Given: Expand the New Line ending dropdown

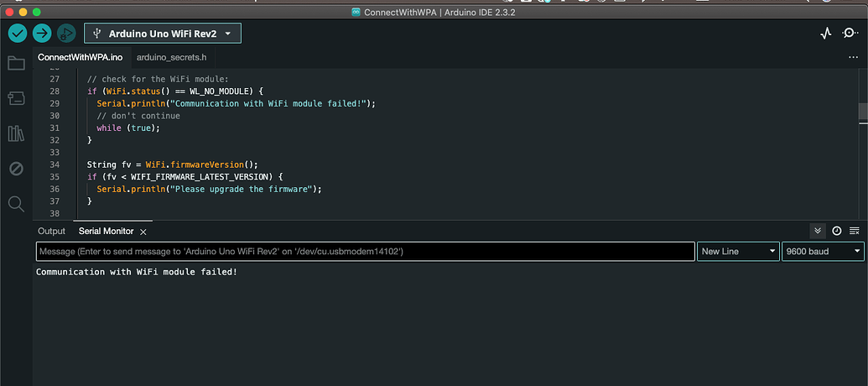Looking at the screenshot, I should 737,251.
